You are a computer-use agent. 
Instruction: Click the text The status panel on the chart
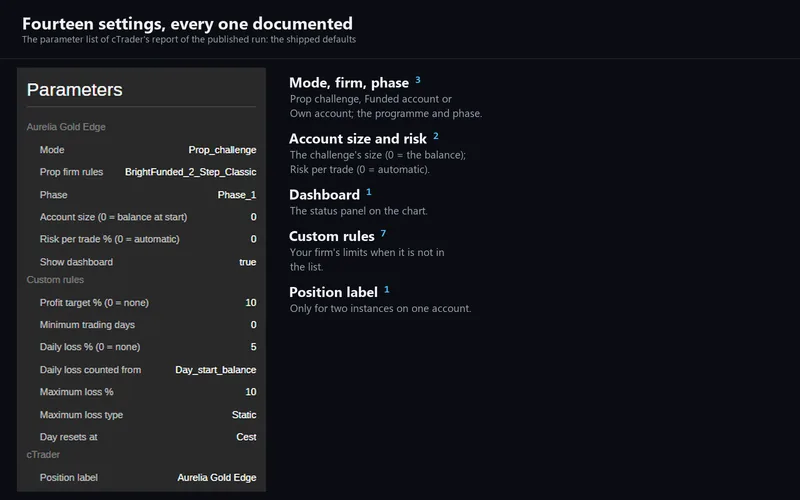coord(359,211)
